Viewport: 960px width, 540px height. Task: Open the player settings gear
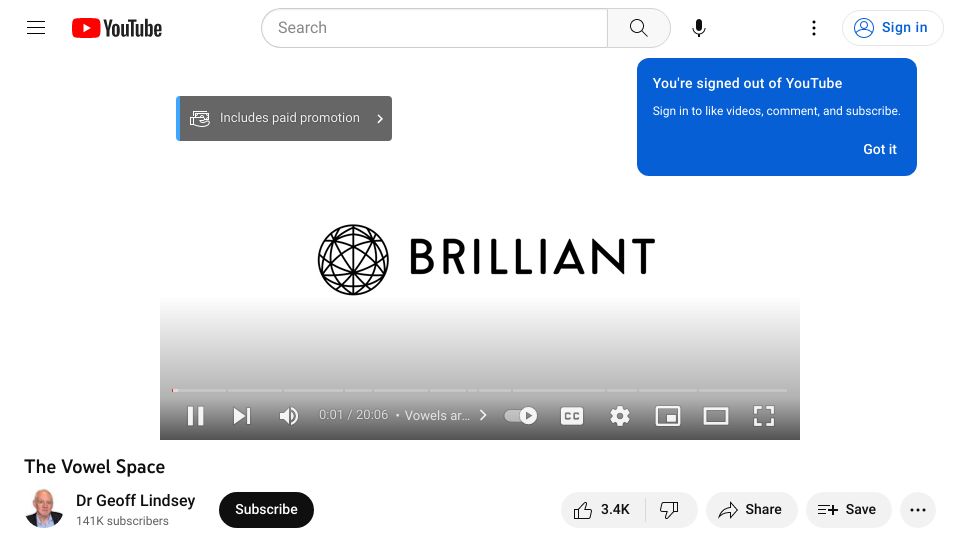(x=620, y=416)
